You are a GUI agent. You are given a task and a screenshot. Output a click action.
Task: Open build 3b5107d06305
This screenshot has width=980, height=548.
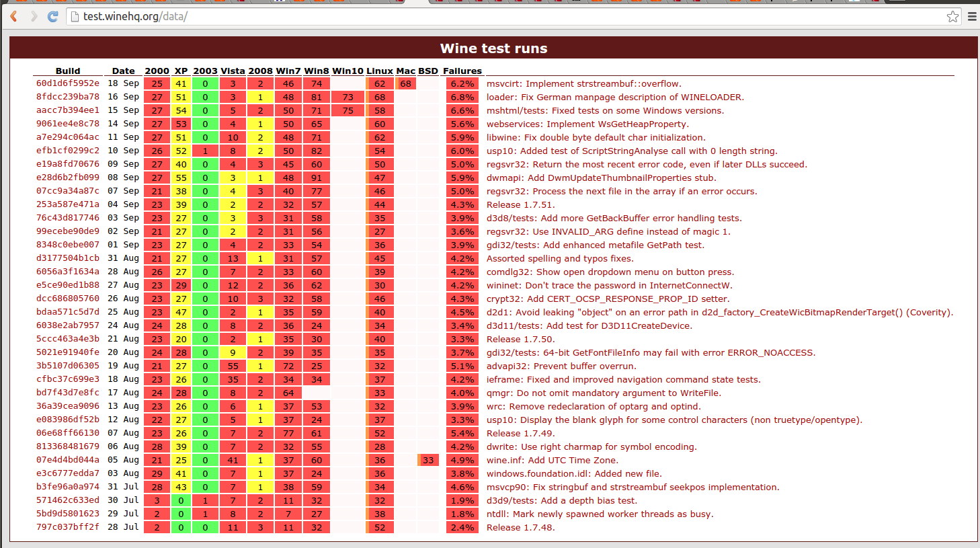[x=68, y=366]
